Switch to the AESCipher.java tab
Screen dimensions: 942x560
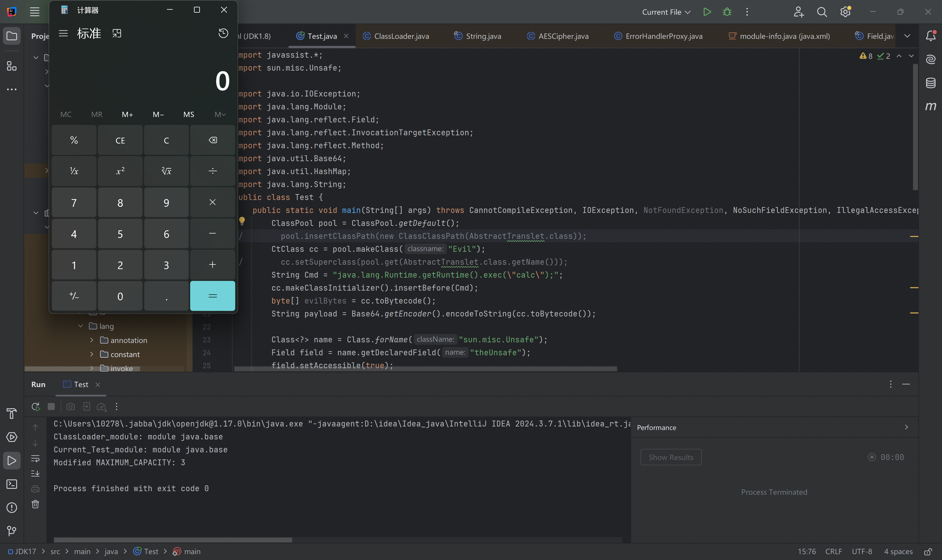coord(558,36)
